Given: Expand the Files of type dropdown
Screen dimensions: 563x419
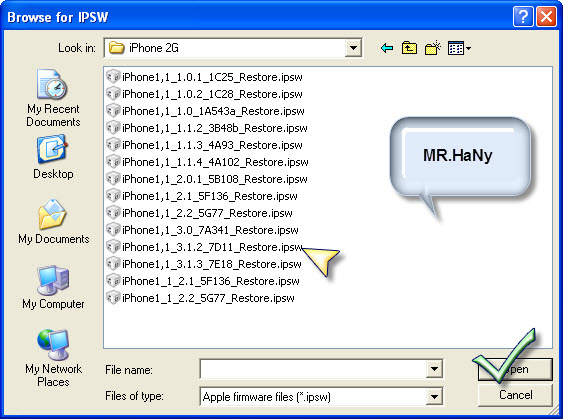Looking at the screenshot, I should click(434, 397).
